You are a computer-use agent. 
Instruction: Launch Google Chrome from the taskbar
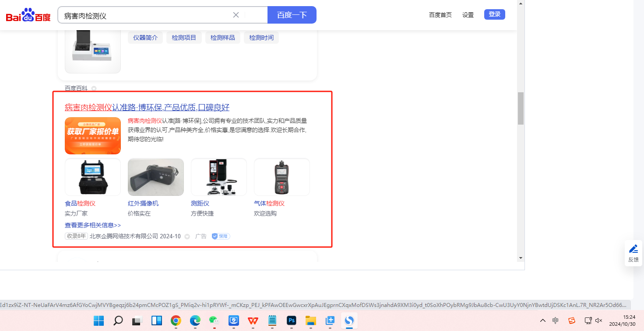click(176, 321)
